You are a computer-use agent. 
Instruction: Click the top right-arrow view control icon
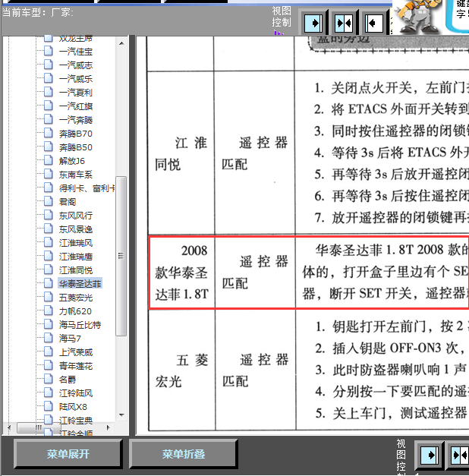pyautogui.click(x=313, y=23)
